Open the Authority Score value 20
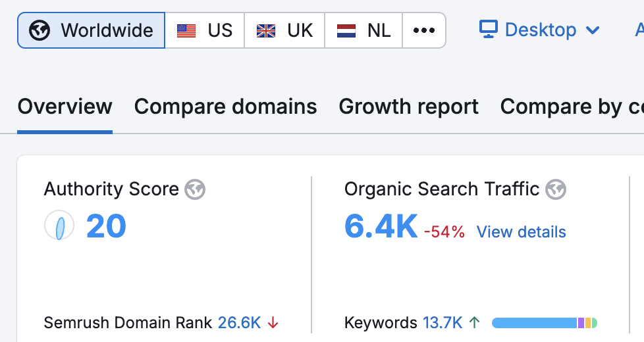Image resolution: width=644 pixels, height=342 pixels. click(106, 226)
